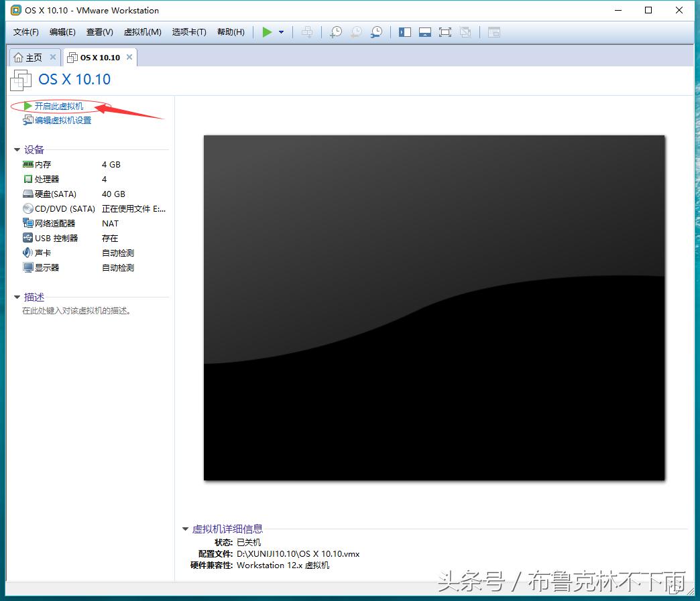
Task: Enter full screen mode icon
Action: click(x=445, y=31)
